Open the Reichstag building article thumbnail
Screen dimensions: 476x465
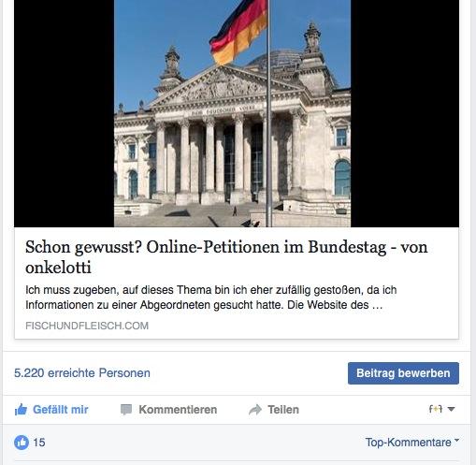[232, 113]
